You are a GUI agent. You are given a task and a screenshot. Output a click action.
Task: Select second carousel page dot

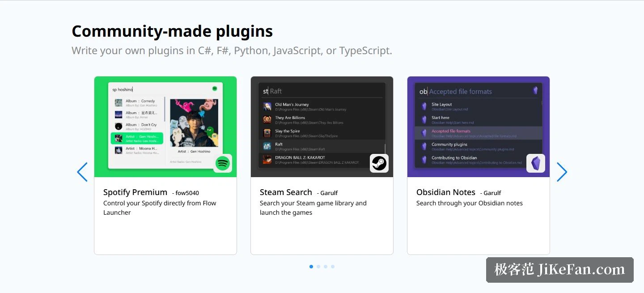(318, 267)
